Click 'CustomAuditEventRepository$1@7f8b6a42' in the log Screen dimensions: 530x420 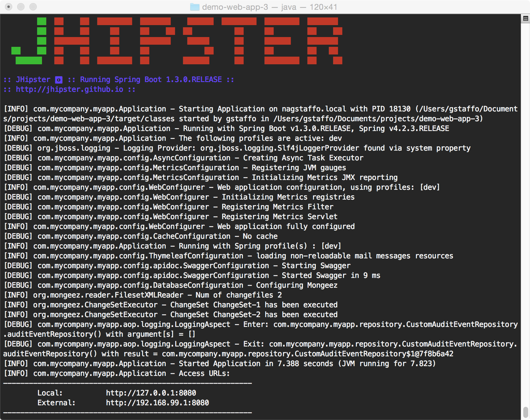coord(374,354)
